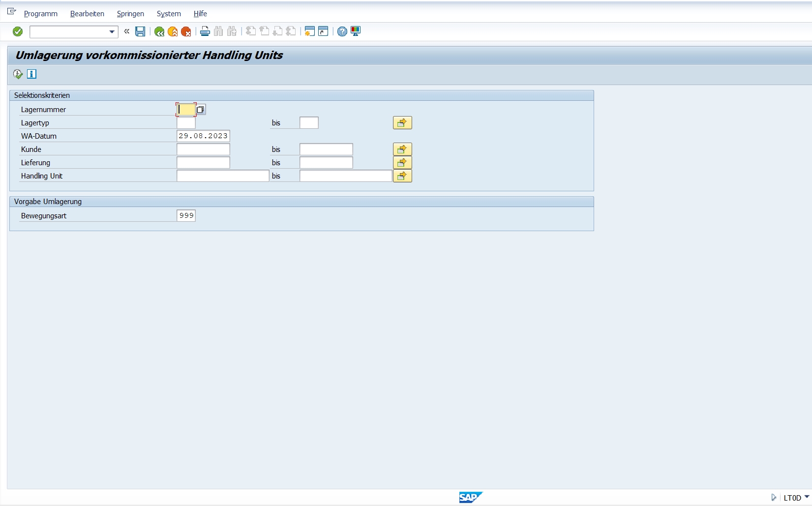Click the Find binoculars icon

(218, 31)
